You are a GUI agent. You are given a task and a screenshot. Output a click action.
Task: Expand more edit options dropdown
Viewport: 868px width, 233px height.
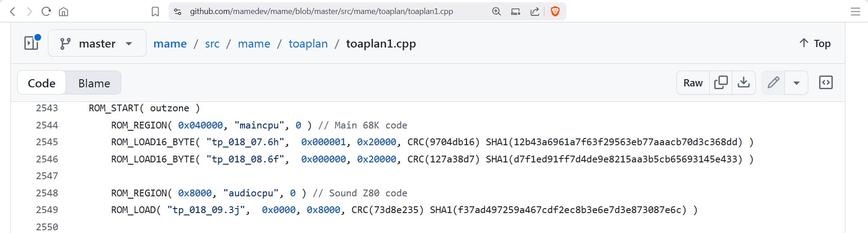point(797,83)
